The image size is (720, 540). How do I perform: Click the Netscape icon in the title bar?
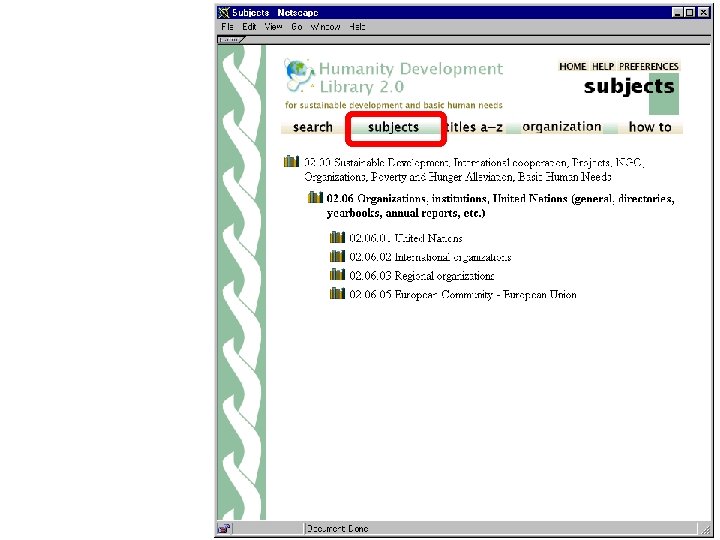coord(224,12)
